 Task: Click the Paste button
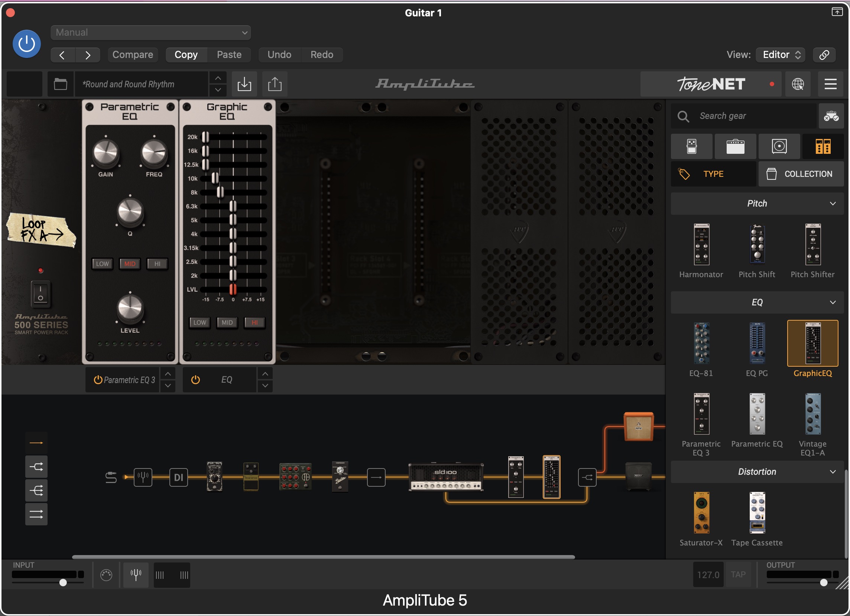point(229,55)
